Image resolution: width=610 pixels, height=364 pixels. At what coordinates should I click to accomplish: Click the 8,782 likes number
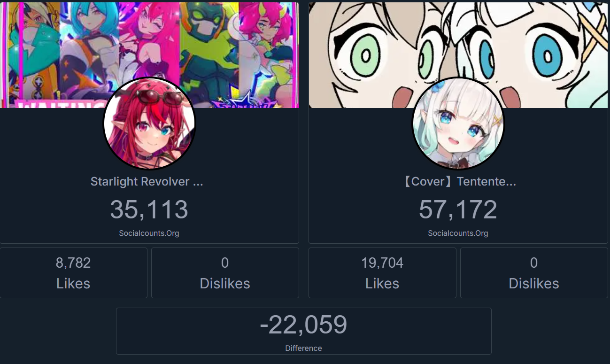coord(73,263)
